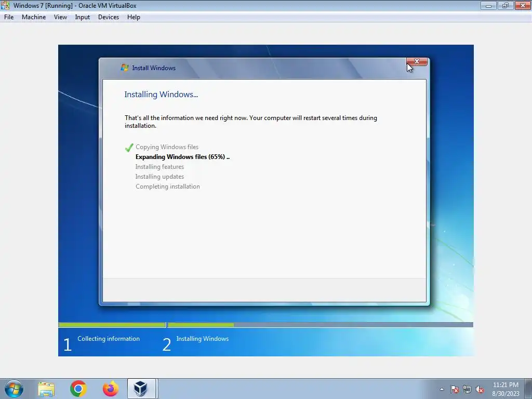Show hidden system tray icons
The height and width of the screenshot is (399, 532).
[442, 389]
